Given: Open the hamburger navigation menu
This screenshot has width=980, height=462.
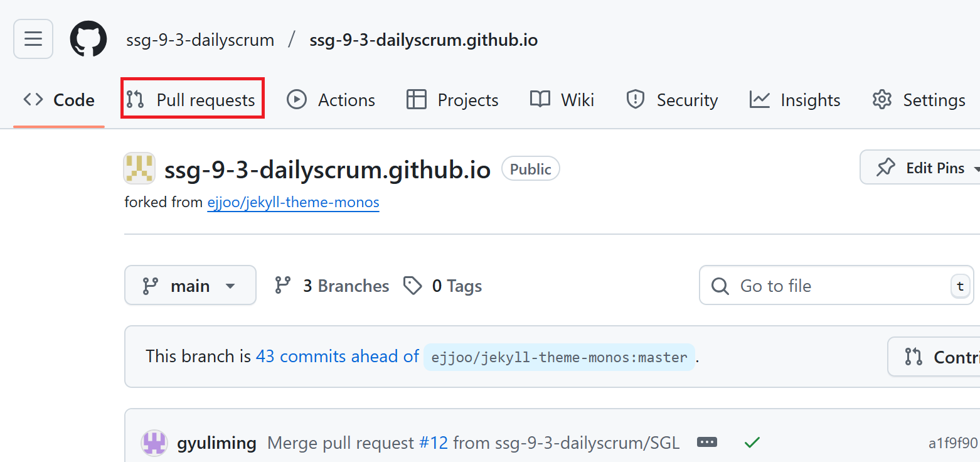Looking at the screenshot, I should [33, 39].
